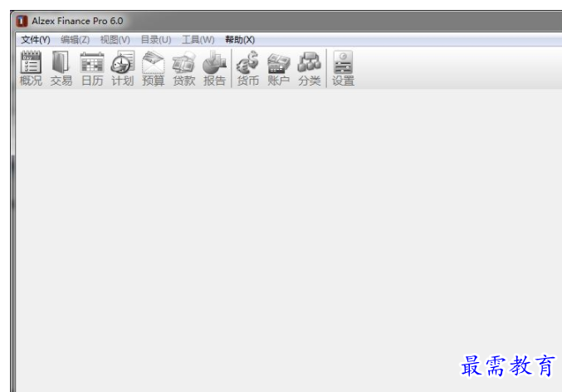The height and width of the screenshot is (392, 562).
Task: Open the 预算 budget toolbar icon
Action: [x=153, y=68]
